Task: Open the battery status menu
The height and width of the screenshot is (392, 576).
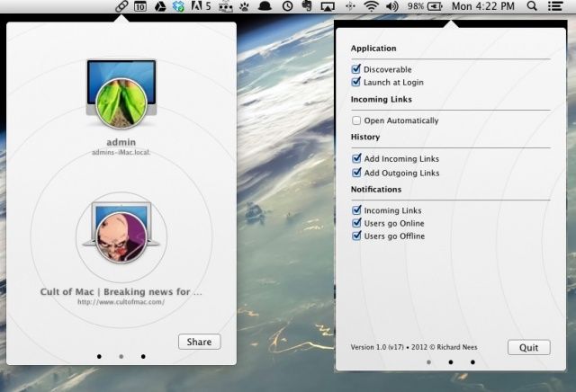Action: point(436,6)
